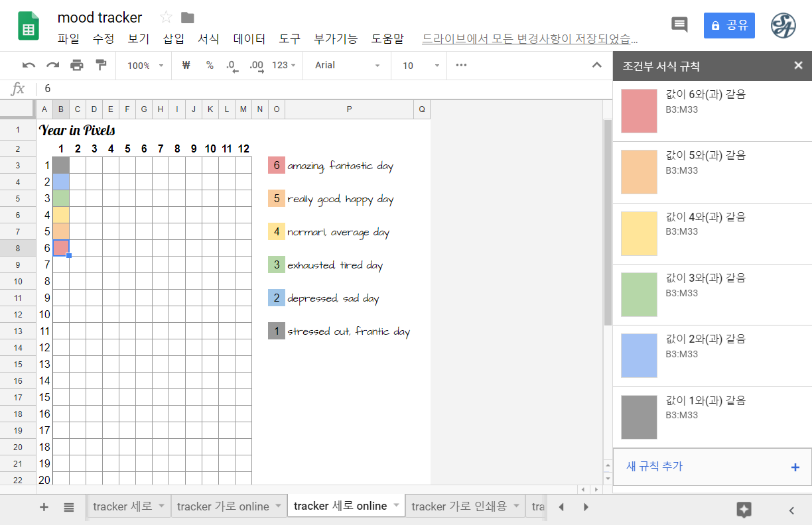This screenshot has height=525, width=812.
Task: Click the redo arrow icon
Action: 52,65
